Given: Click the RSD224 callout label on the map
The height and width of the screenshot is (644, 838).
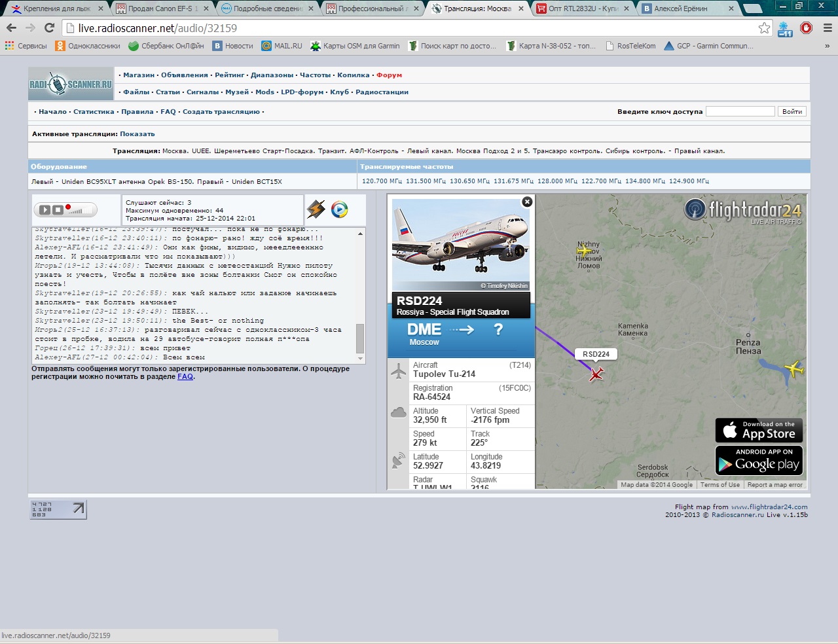Looking at the screenshot, I should pos(596,354).
